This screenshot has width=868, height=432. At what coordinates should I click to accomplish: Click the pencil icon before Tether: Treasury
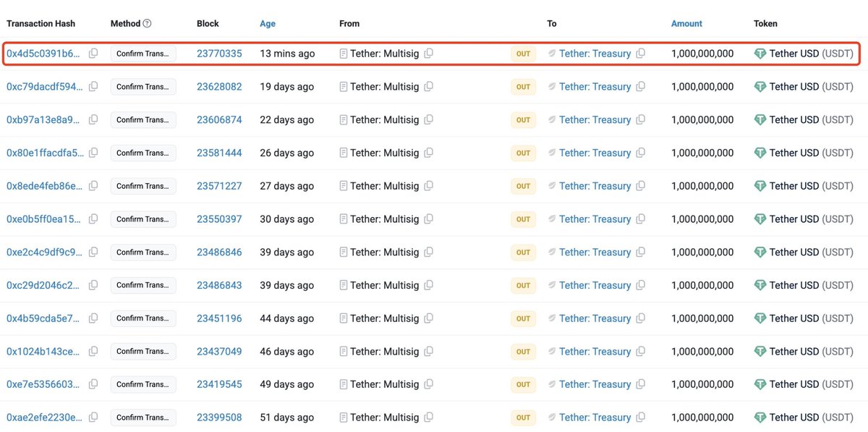coord(552,54)
